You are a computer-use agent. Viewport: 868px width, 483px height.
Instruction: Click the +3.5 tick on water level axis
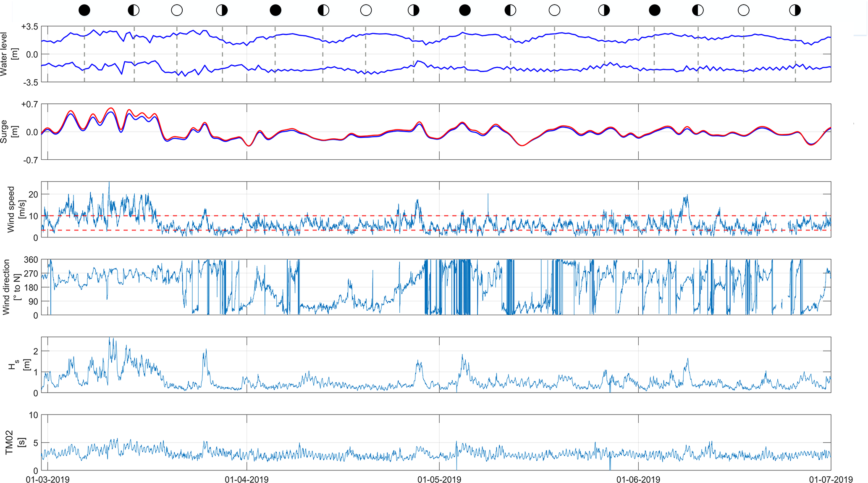[29, 26]
